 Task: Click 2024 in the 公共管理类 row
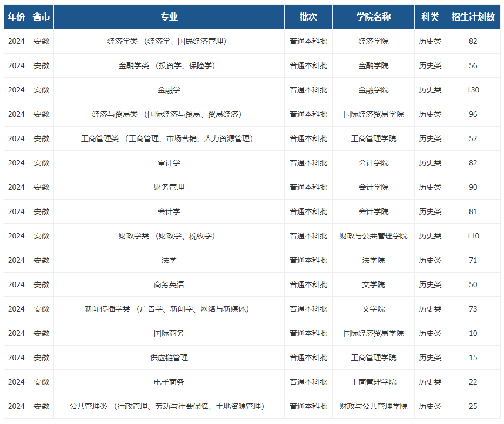pos(16,406)
